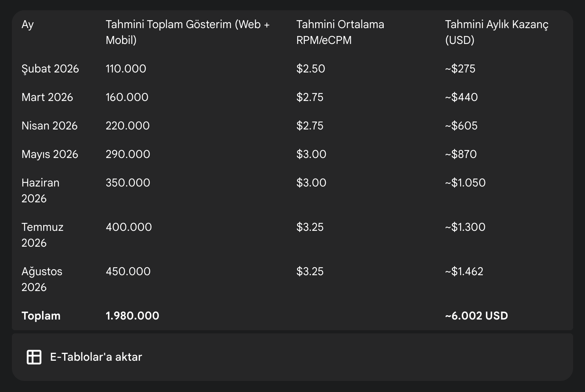Select total impressions value 1.980.000
Image resolution: width=585 pixels, height=392 pixels.
132,316
